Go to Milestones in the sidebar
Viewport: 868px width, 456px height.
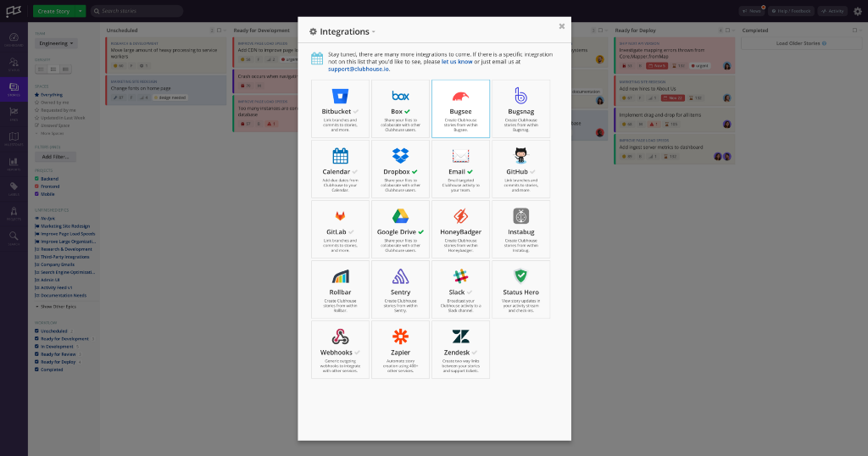[x=14, y=139]
